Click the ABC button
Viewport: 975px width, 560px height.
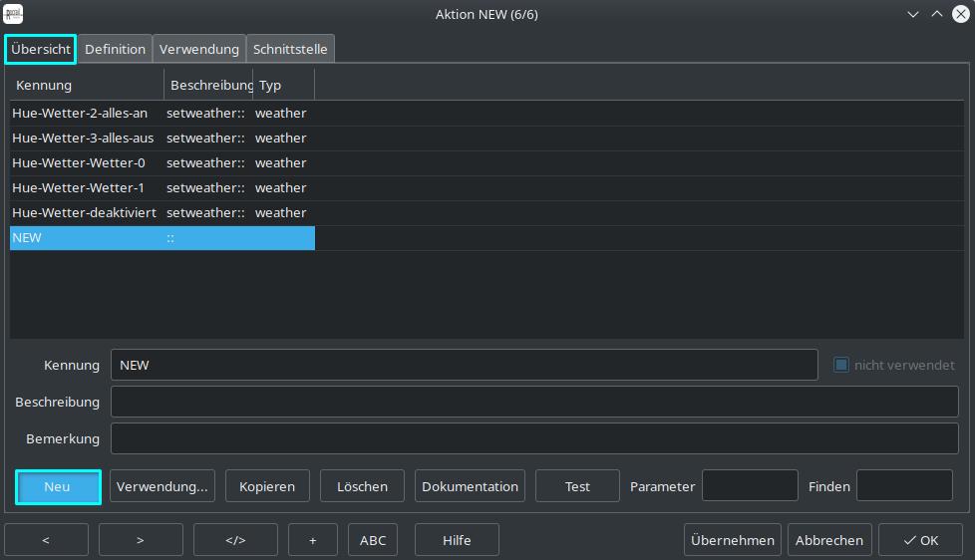[x=373, y=540]
